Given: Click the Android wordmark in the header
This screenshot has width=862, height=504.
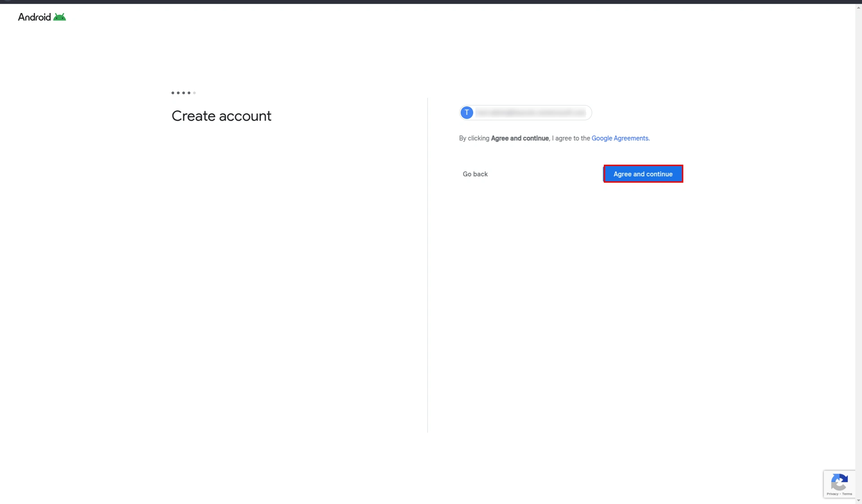Looking at the screenshot, I should click(x=34, y=17).
